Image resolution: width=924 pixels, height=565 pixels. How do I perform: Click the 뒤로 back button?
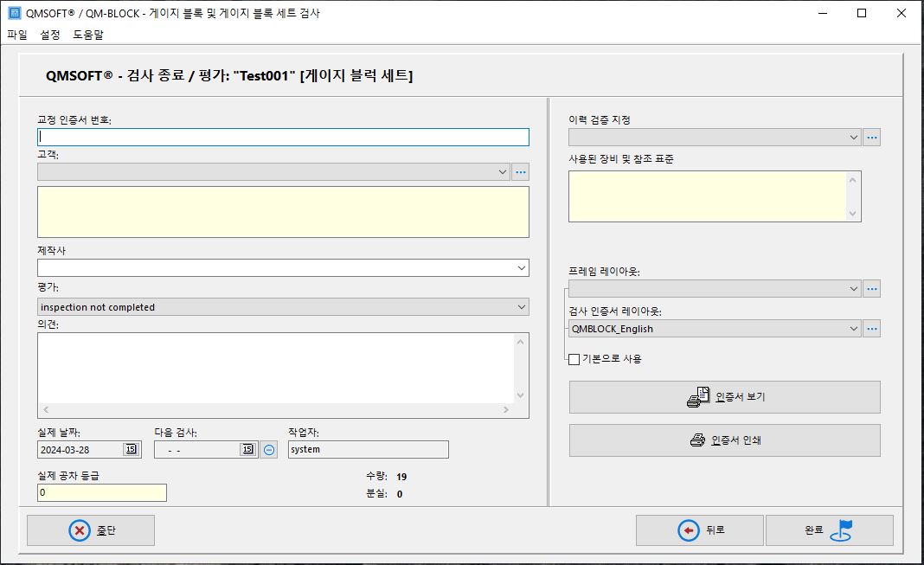click(699, 530)
